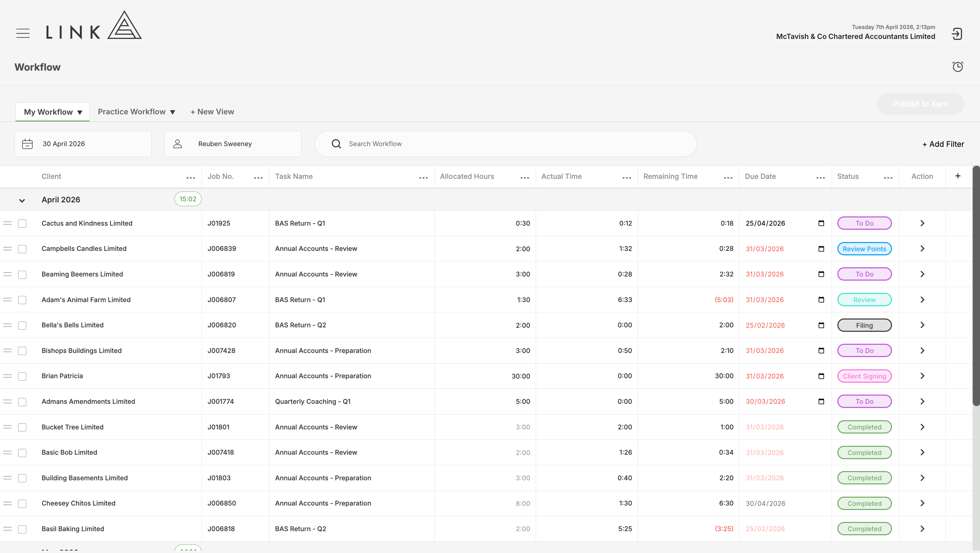Viewport: 980px width, 553px height.
Task: Tick the checkbox for Bella's Bells Limited
Action: (x=23, y=325)
